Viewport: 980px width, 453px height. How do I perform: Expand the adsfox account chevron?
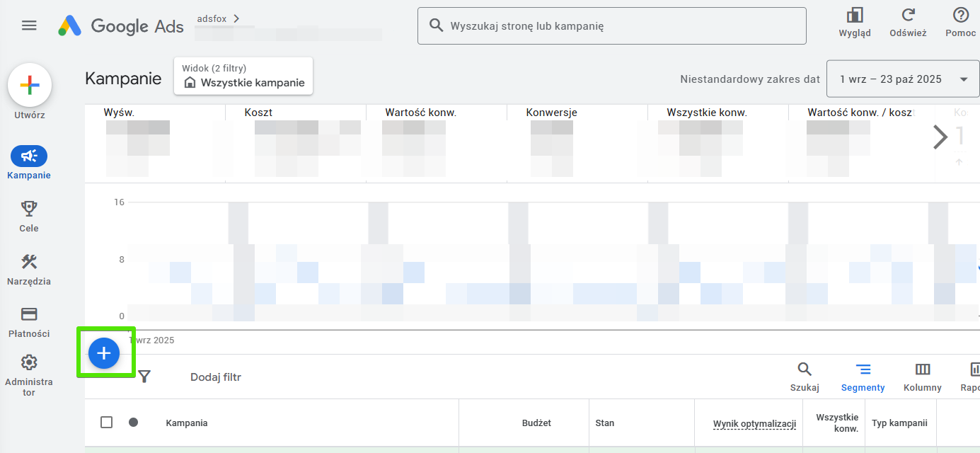coord(236,18)
